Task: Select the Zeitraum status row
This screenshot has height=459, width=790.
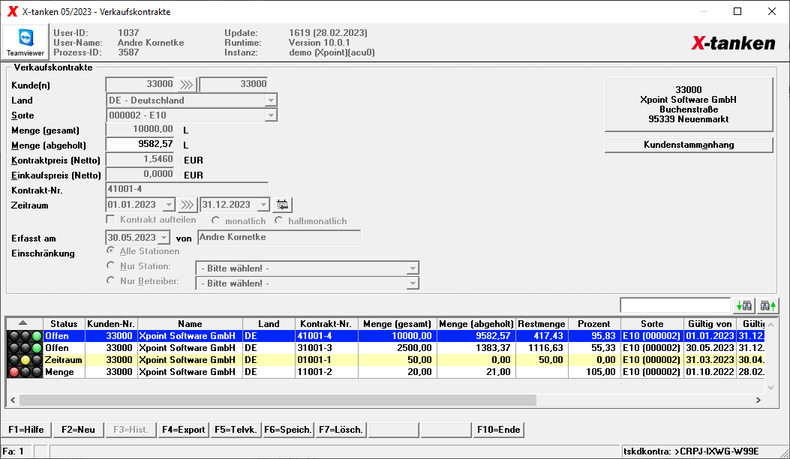Action: click(386, 360)
